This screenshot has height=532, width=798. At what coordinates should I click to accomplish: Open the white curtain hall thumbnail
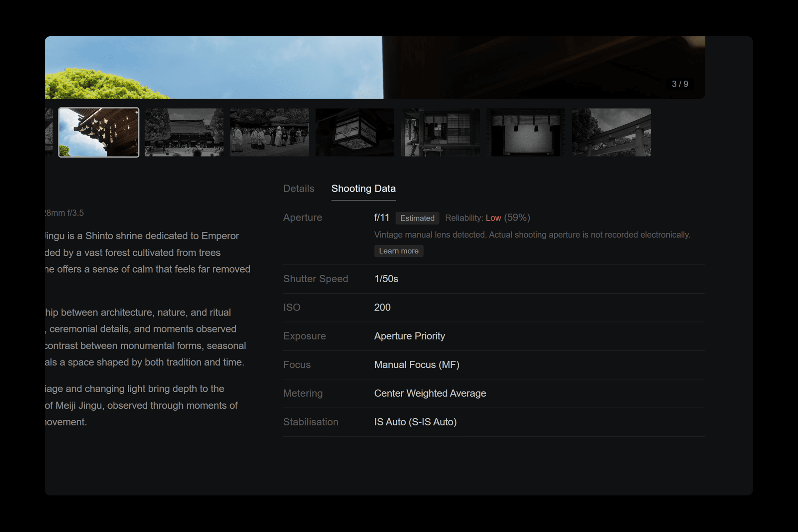tap(526, 132)
